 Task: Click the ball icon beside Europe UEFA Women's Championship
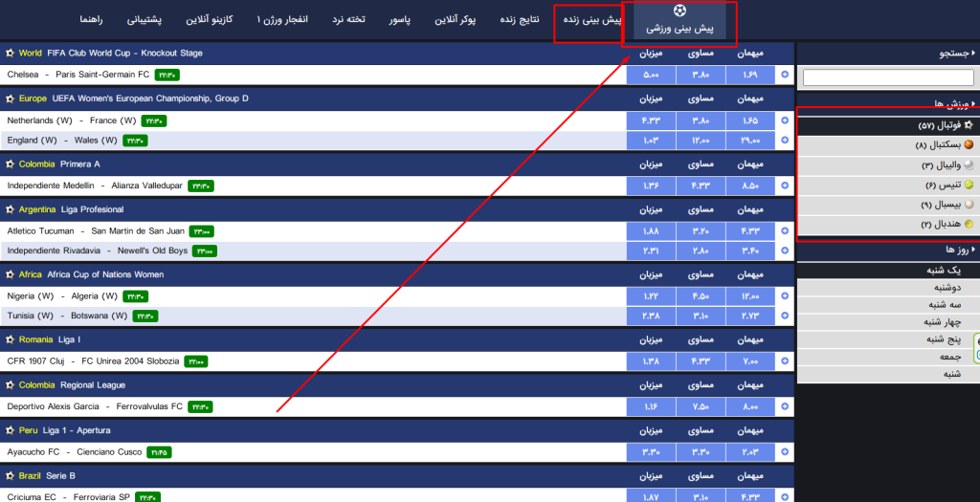click(10, 98)
